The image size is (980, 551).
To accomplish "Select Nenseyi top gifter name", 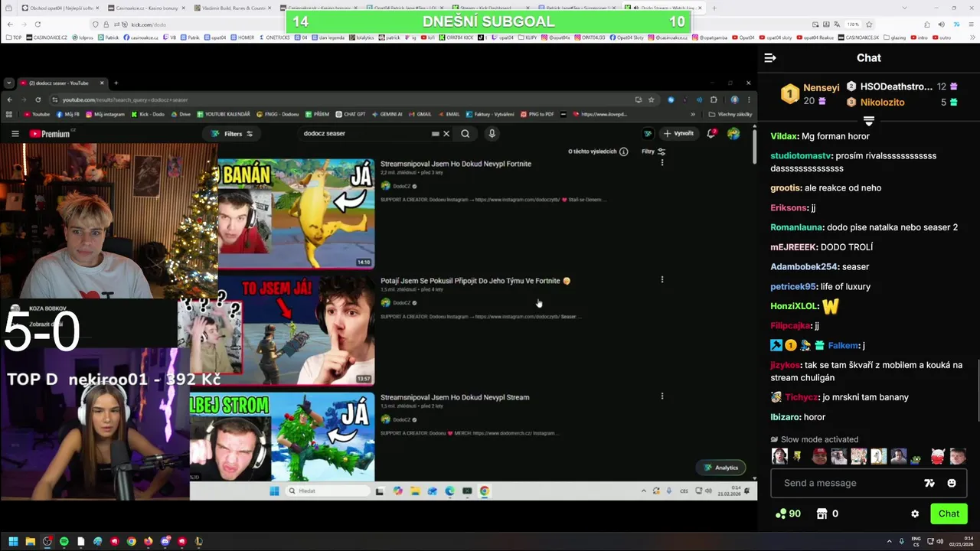I will point(822,88).
